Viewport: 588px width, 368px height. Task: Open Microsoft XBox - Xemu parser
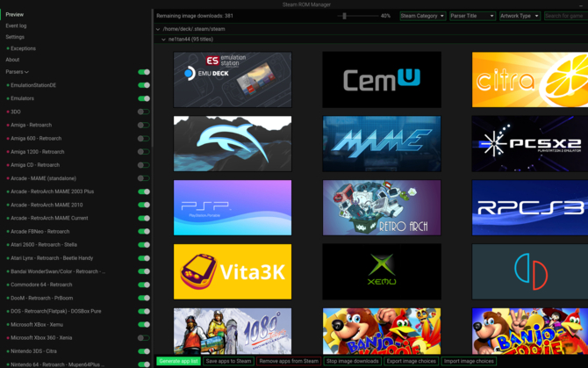(x=37, y=324)
